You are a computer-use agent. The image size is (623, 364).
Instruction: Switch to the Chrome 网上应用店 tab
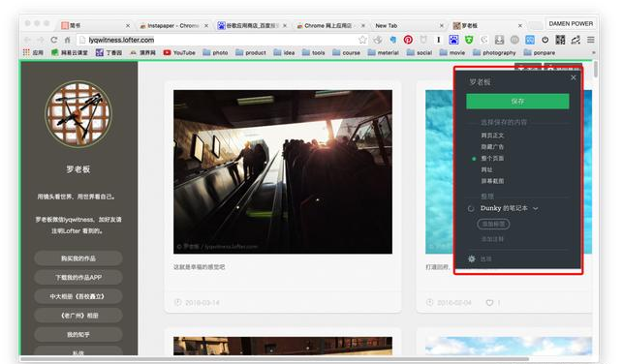pyautogui.click(x=330, y=25)
